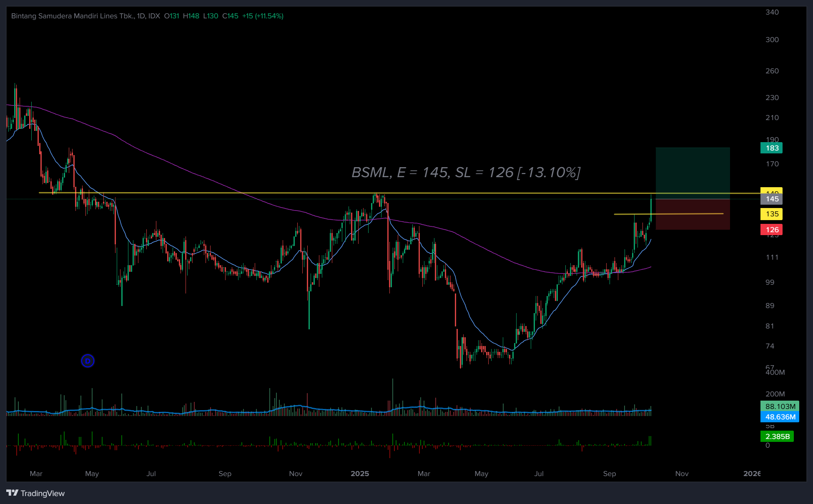Click the Bintang Samudera Mandiri Lines symbol title
Viewport: 813px width, 504px height.
click(73, 16)
